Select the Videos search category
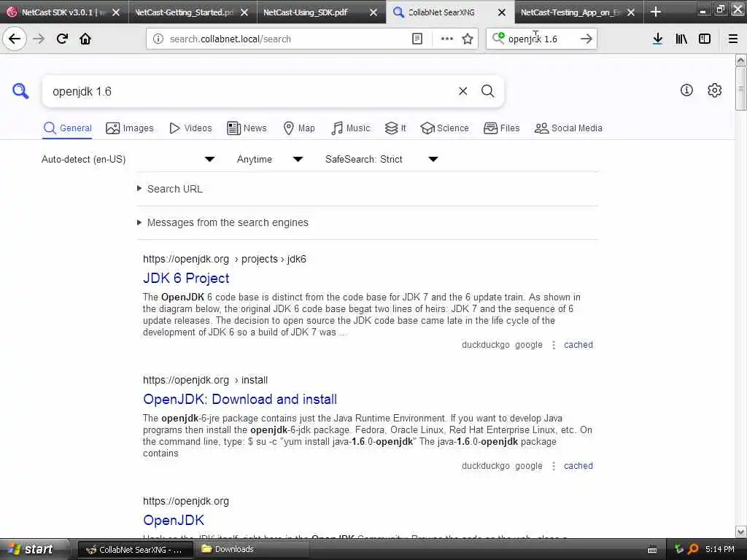747x560 pixels. click(x=190, y=128)
